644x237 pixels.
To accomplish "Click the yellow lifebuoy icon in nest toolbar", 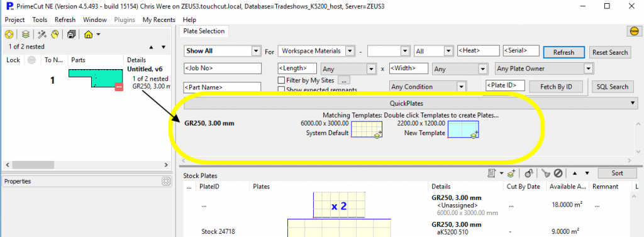I will tap(9, 35).
